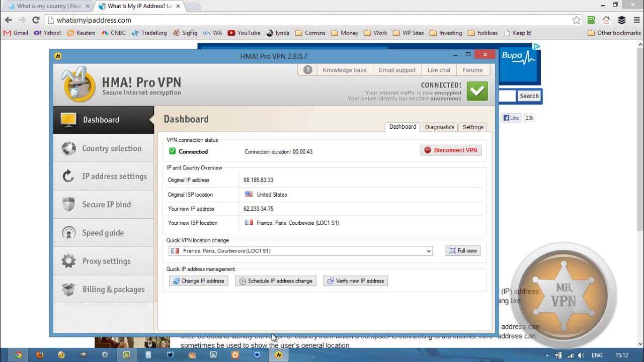Open the hobbies bookmarks folder
Image resolution: width=644 pixels, height=362 pixels.
(482, 33)
